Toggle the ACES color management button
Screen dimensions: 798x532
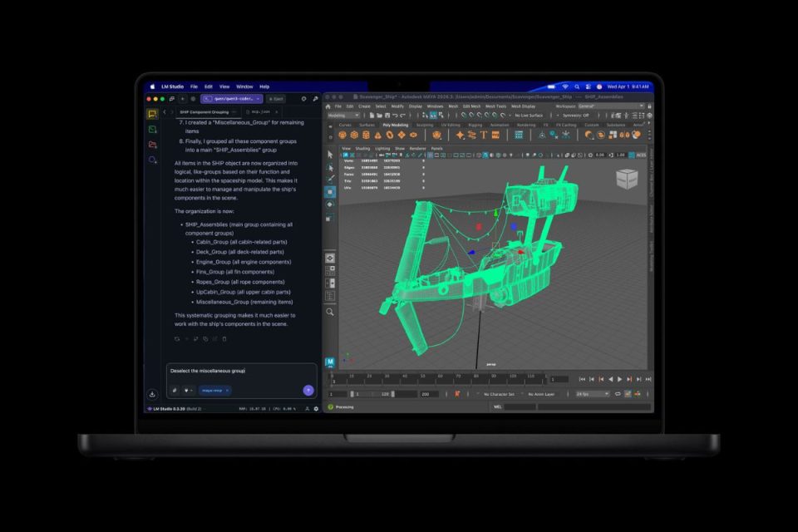[x=640, y=155]
